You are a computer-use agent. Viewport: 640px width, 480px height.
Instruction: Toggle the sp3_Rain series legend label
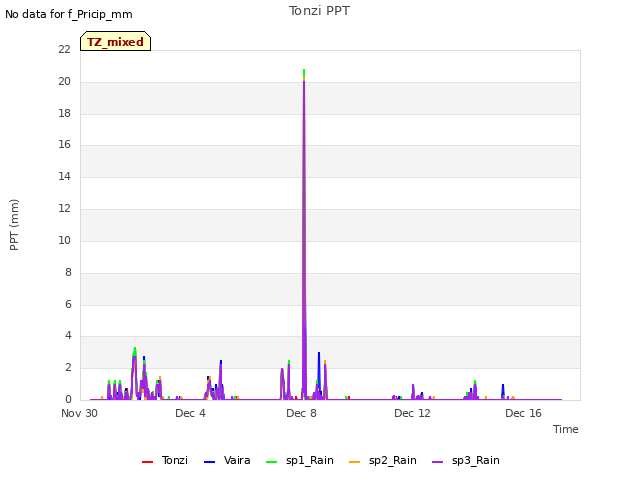[x=476, y=460]
